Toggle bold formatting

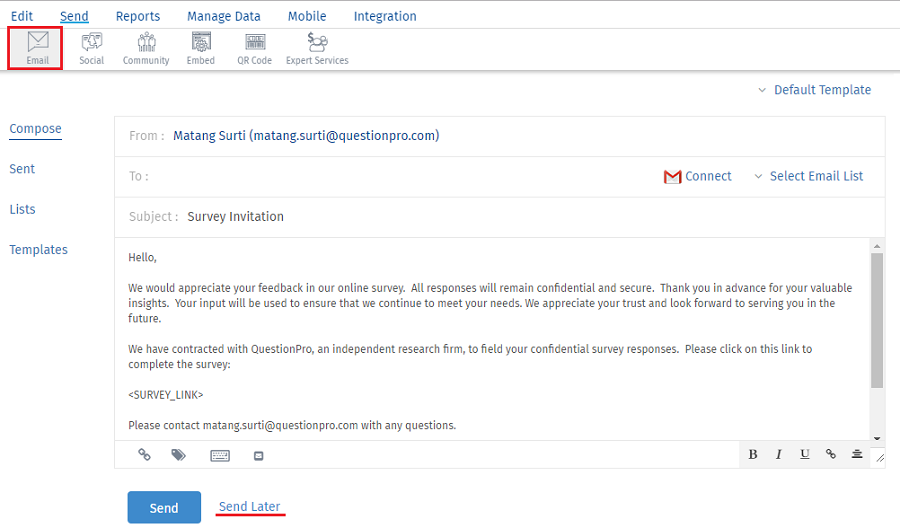pyautogui.click(x=753, y=455)
